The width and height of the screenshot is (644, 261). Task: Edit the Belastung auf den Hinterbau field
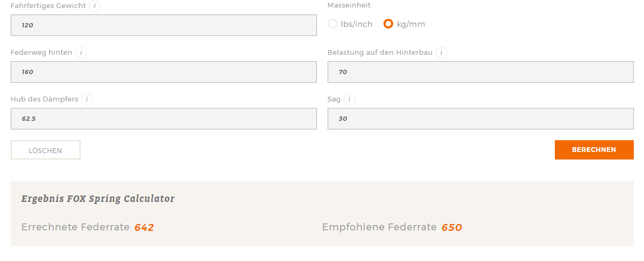pyautogui.click(x=481, y=72)
